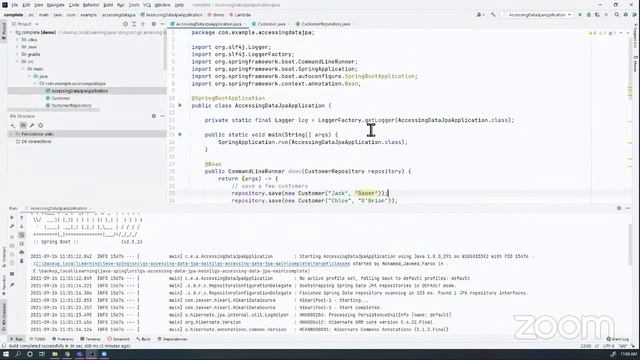Click the accessingdatajpa breadcrumb in navigation bar
The height and width of the screenshot is (360, 640).
click(x=118, y=15)
